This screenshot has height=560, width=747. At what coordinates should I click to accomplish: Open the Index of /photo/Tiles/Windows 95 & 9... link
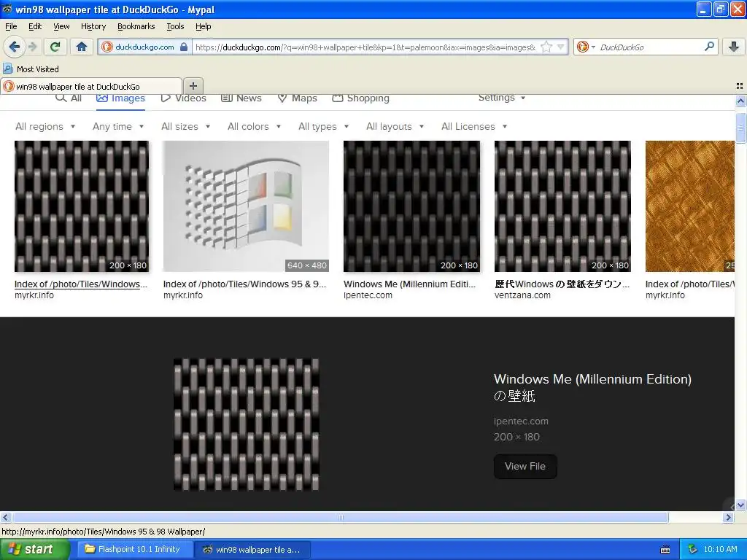coord(245,284)
